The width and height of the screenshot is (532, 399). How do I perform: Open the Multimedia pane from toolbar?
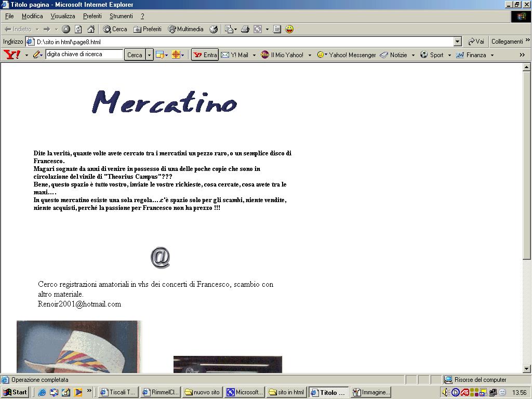(x=185, y=29)
